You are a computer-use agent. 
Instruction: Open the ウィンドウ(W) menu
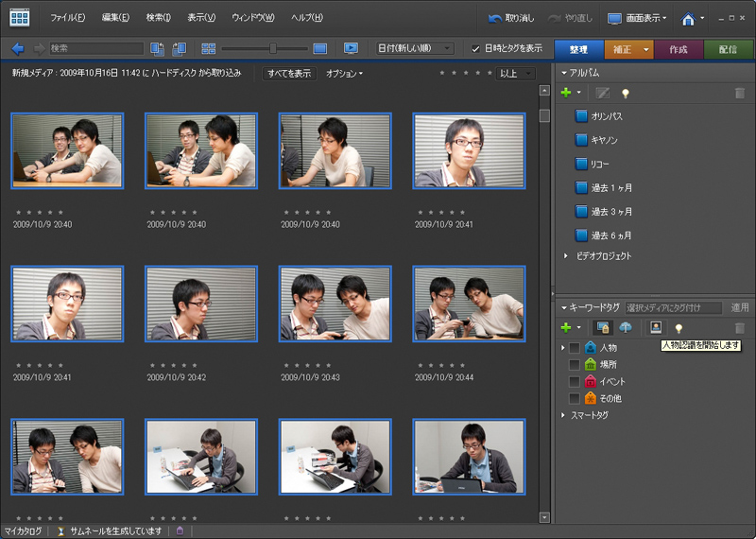point(252,17)
